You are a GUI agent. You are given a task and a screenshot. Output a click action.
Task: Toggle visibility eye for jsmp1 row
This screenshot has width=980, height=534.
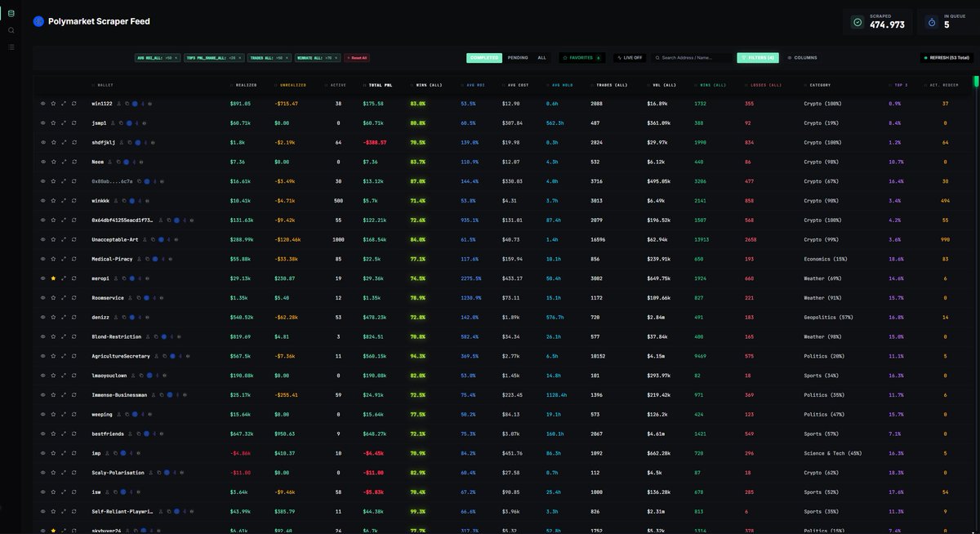tap(42, 123)
